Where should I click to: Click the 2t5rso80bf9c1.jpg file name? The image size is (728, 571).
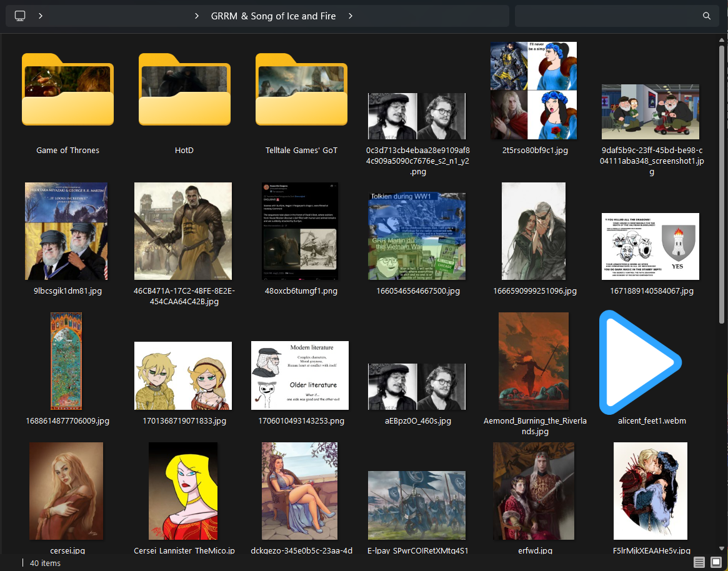pos(535,151)
